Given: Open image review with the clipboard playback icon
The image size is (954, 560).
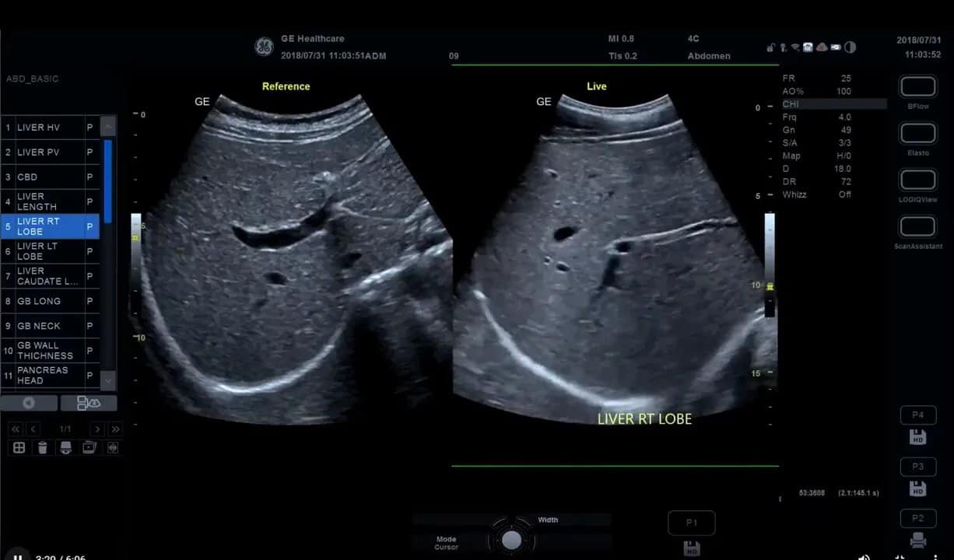Looking at the screenshot, I should (x=88, y=447).
